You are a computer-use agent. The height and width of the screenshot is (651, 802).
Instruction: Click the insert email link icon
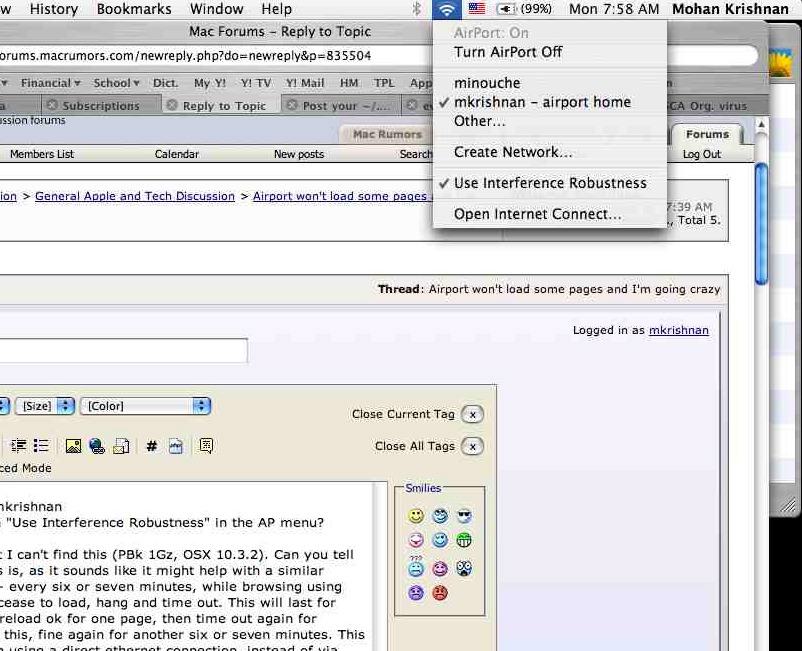coord(121,446)
